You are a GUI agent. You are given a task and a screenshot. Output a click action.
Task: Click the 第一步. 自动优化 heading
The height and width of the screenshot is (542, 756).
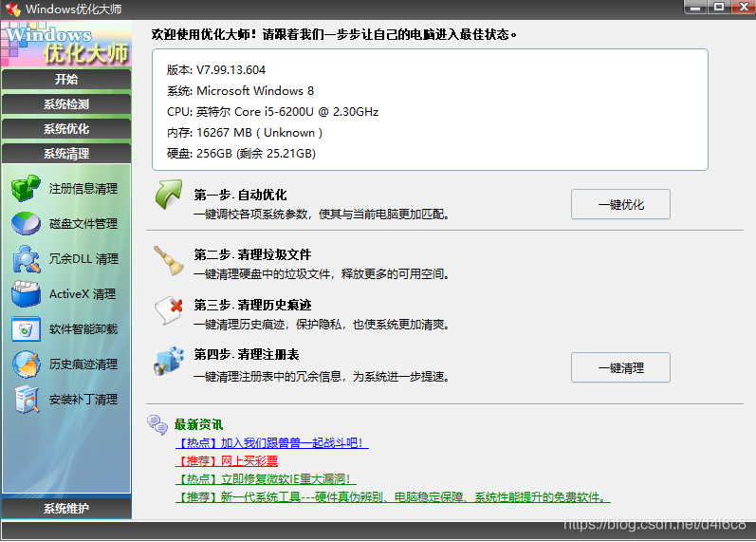click(240, 195)
